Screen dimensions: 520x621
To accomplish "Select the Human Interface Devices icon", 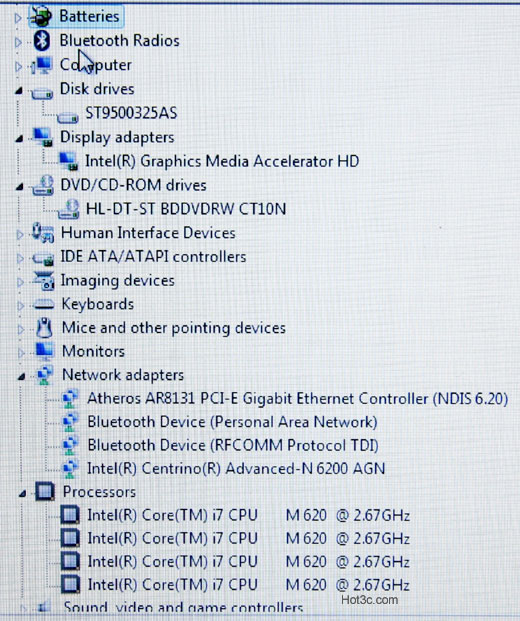I will [43, 233].
